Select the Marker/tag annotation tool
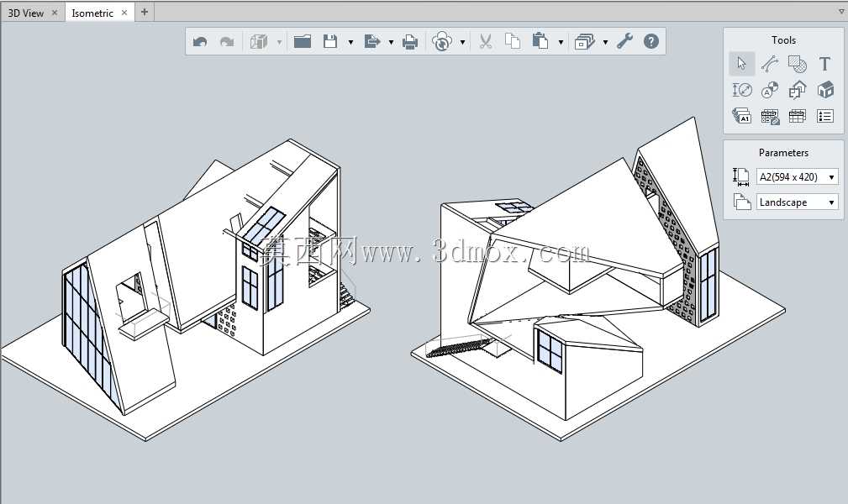The image size is (848, 504). click(x=770, y=90)
